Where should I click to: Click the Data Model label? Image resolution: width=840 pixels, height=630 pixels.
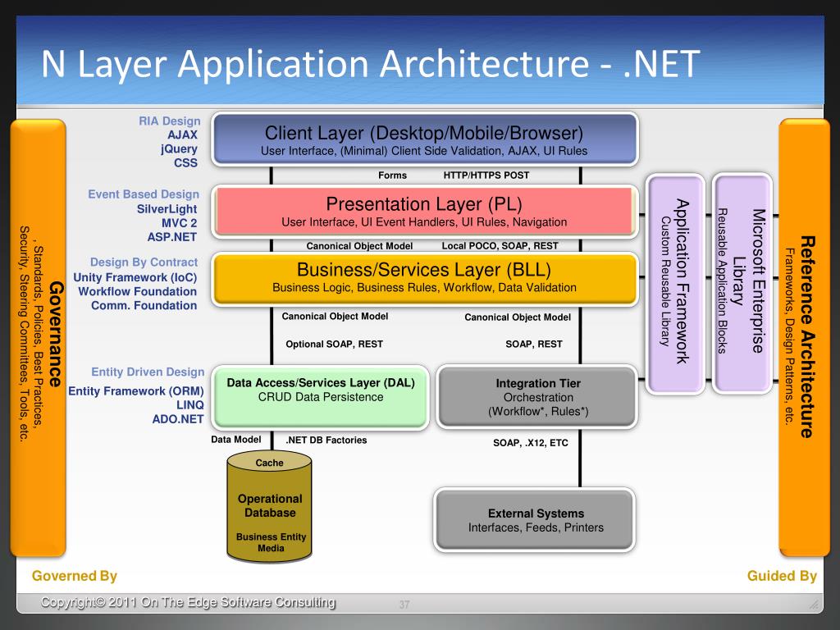[x=235, y=440]
